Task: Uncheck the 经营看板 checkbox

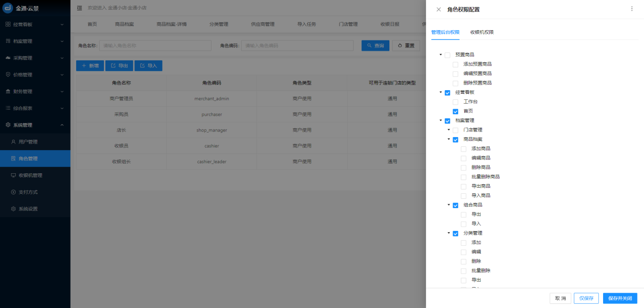Action: [x=447, y=92]
